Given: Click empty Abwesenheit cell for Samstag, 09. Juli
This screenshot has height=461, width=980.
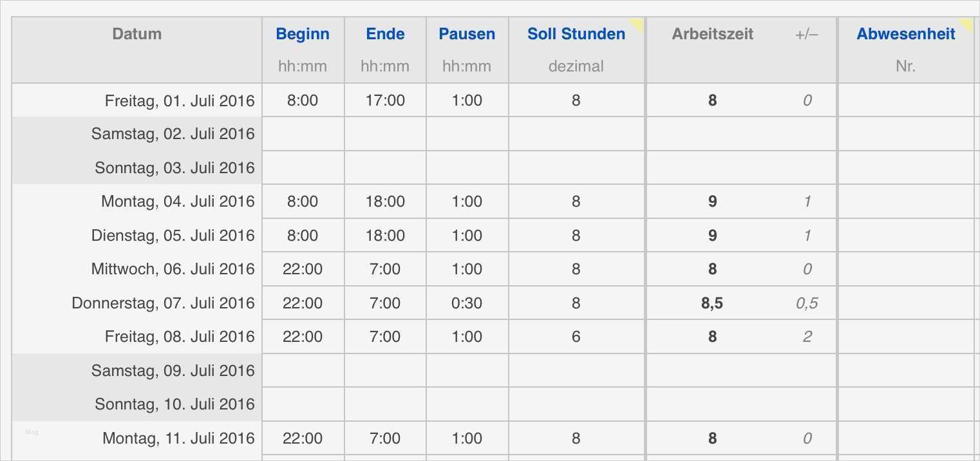Looking at the screenshot, I should click(905, 371).
